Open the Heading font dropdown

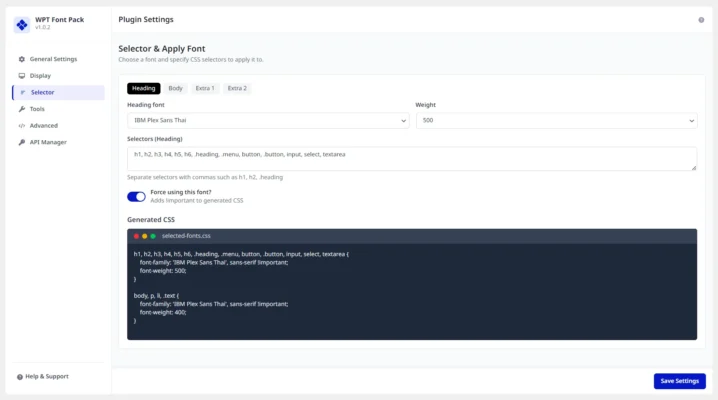click(x=268, y=120)
